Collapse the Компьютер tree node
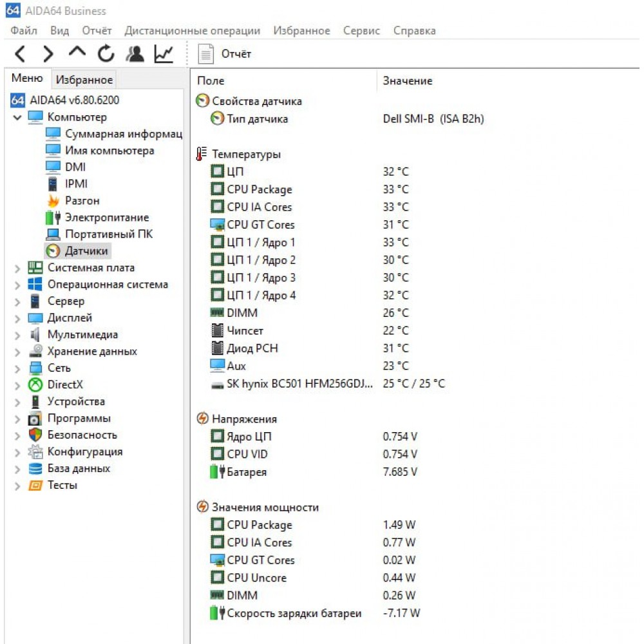Screen dimensions: 644x644 coord(17,117)
